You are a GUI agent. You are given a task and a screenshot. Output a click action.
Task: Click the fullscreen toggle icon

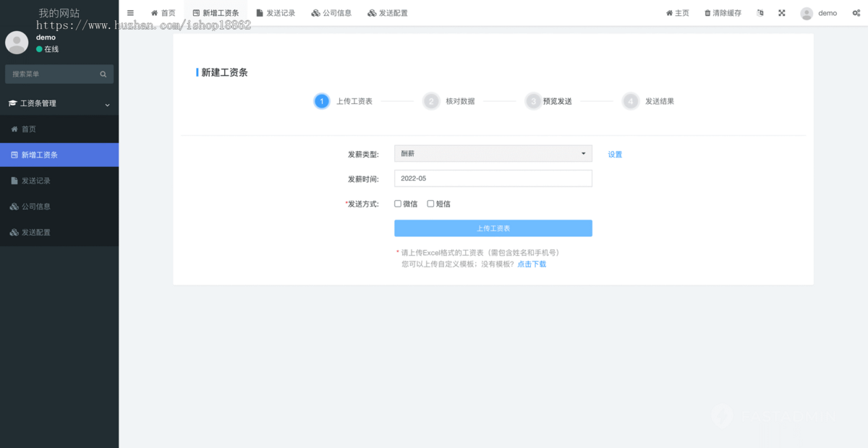pos(781,12)
